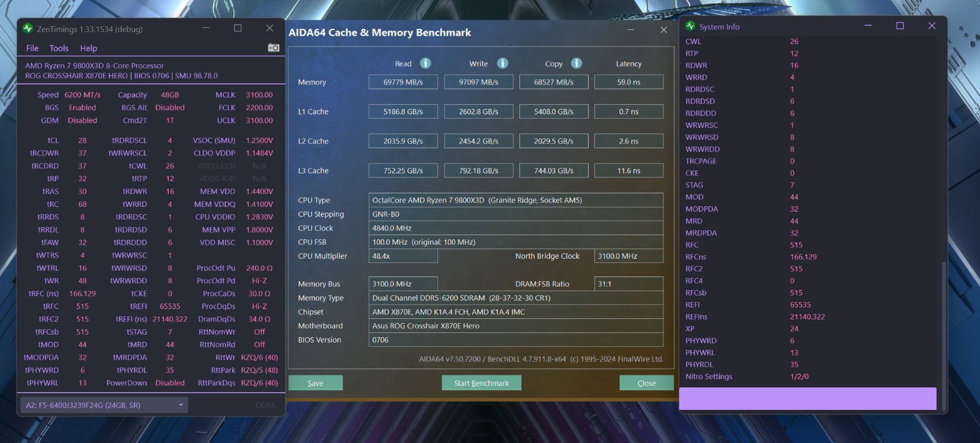This screenshot has height=443, width=980.
Task: Click the tREFI (ns) value 21140.322
Action: click(170, 319)
